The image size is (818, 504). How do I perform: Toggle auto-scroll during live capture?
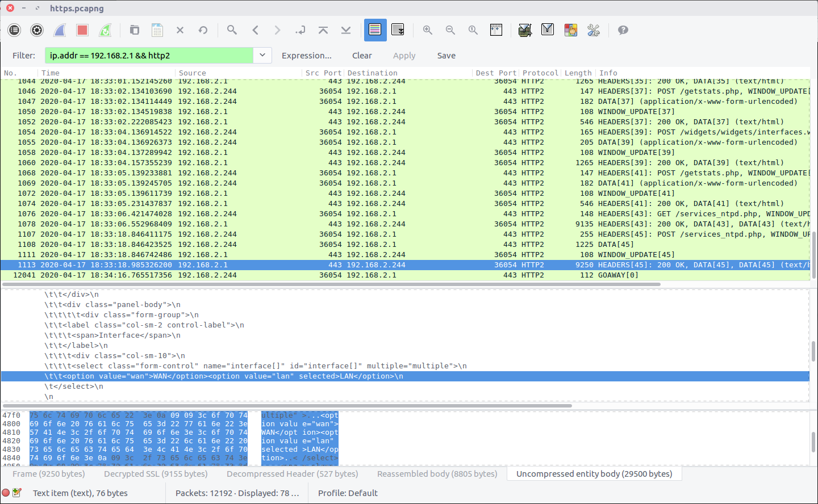tap(398, 30)
